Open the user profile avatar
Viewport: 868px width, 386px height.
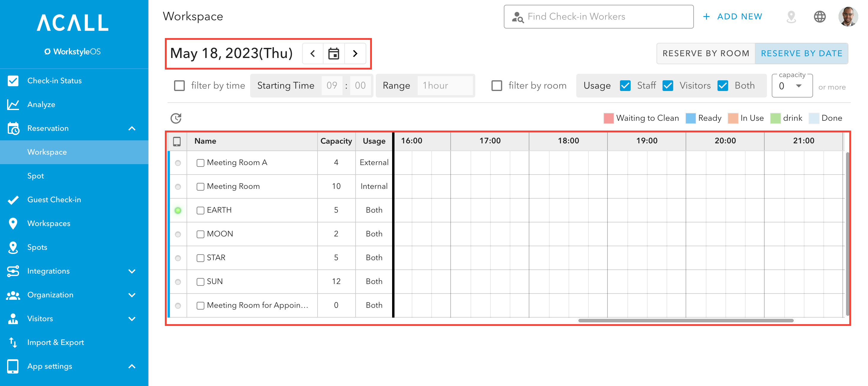point(848,17)
